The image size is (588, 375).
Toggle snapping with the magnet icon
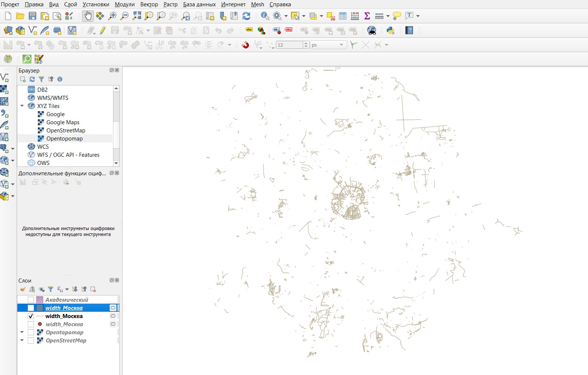tap(245, 45)
